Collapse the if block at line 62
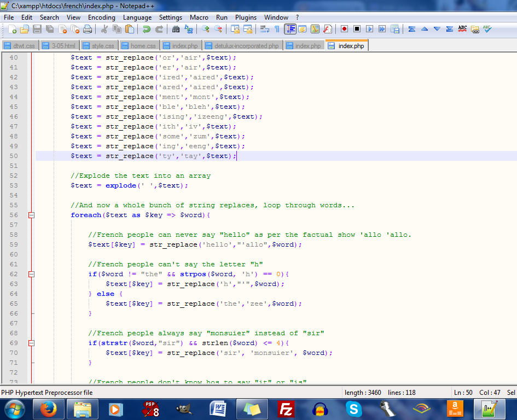 coord(31,275)
